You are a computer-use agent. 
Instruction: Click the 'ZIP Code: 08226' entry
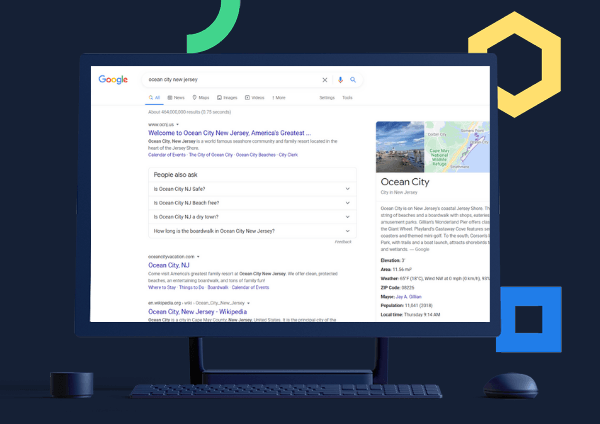pyautogui.click(x=397, y=287)
